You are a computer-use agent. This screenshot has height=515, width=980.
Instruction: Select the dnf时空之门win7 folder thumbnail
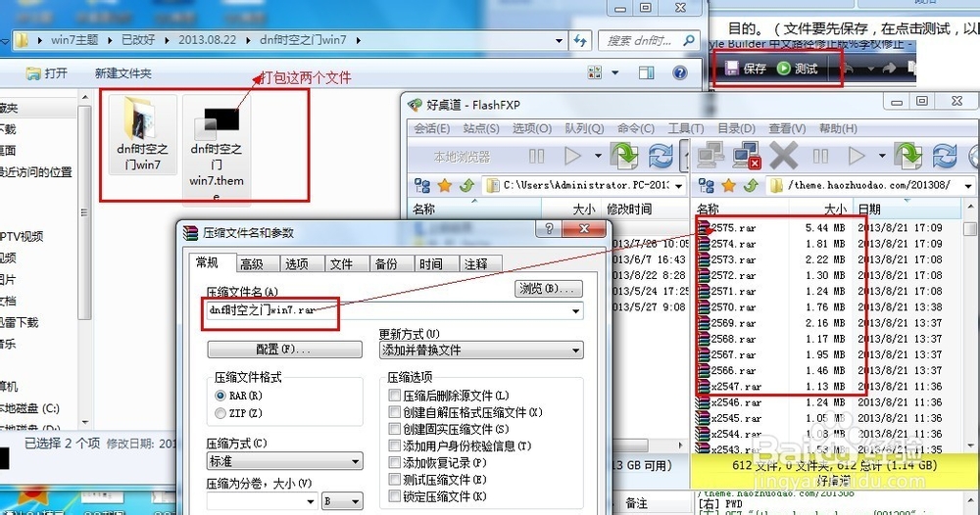click(x=142, y=134)
